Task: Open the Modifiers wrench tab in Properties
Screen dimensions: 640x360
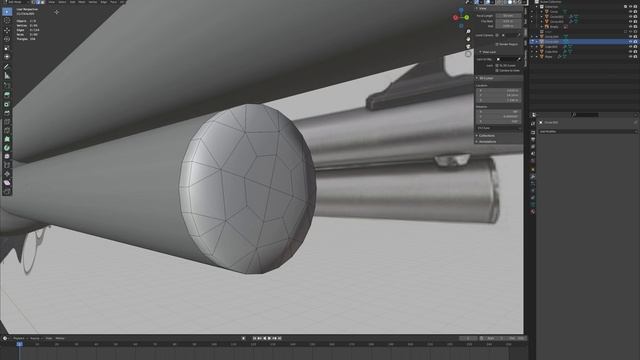Action: (533, 177)
